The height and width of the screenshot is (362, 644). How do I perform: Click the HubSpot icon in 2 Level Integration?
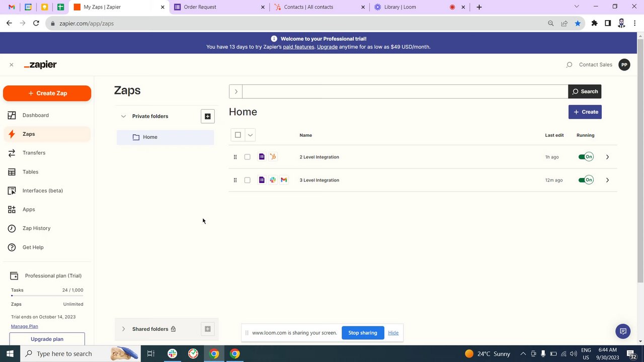[273, 157]
